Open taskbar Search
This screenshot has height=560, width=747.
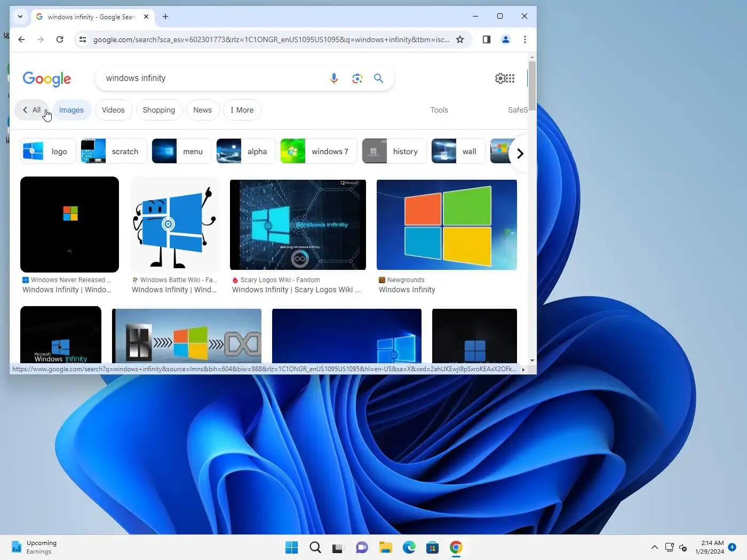click(x=315, y=547)
